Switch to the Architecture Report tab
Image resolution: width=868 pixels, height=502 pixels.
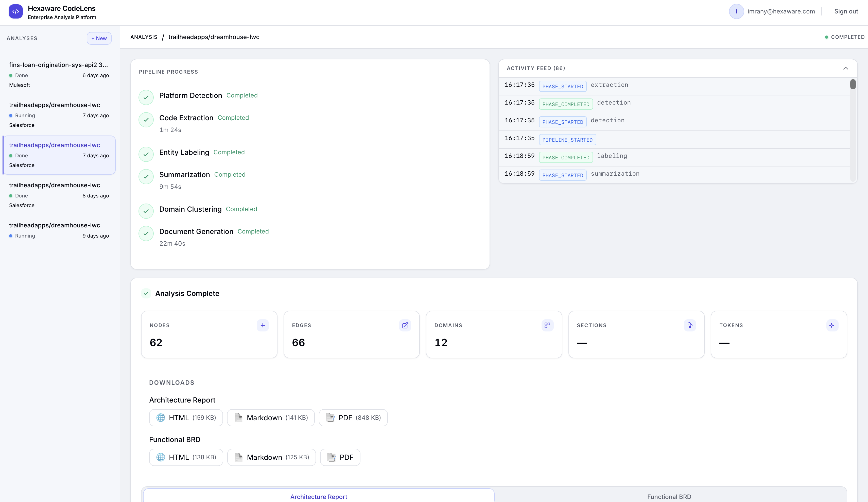click(318, 496)
